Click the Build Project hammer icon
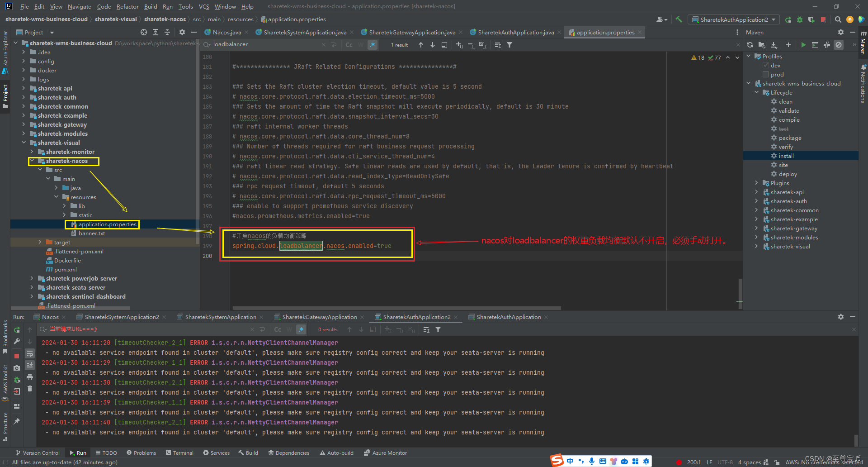This screenshot has height=467, width=868. click(679, 19)
